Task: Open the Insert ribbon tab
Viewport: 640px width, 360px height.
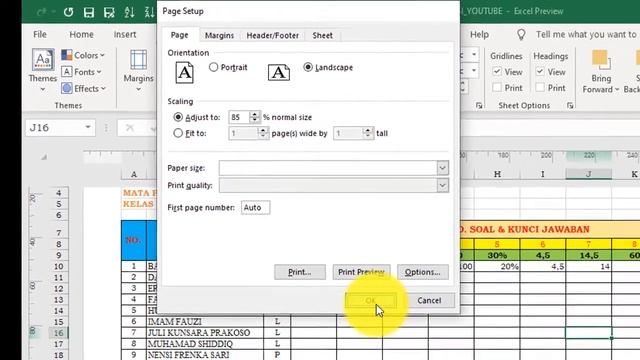Action: (125, 35)
